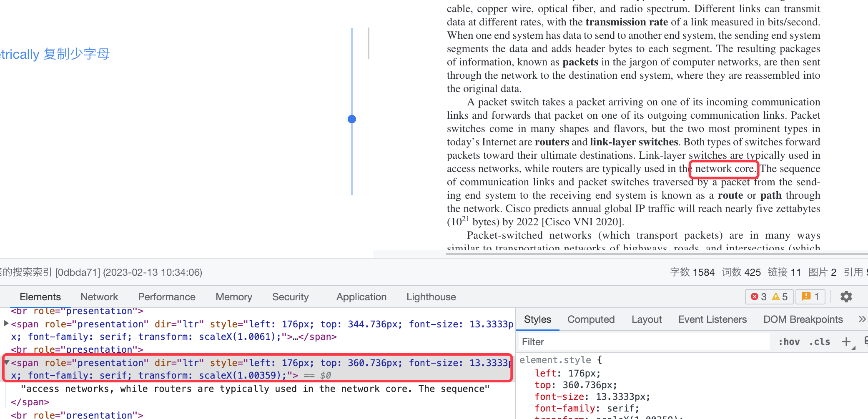
Task: Open the Network panel
Action: click(99, 297)
